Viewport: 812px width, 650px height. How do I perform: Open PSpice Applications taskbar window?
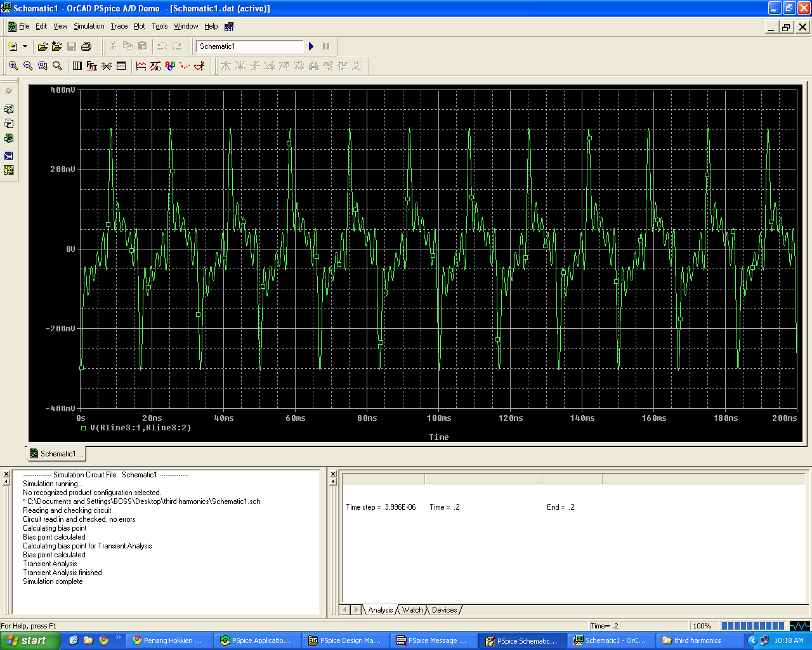257,640
